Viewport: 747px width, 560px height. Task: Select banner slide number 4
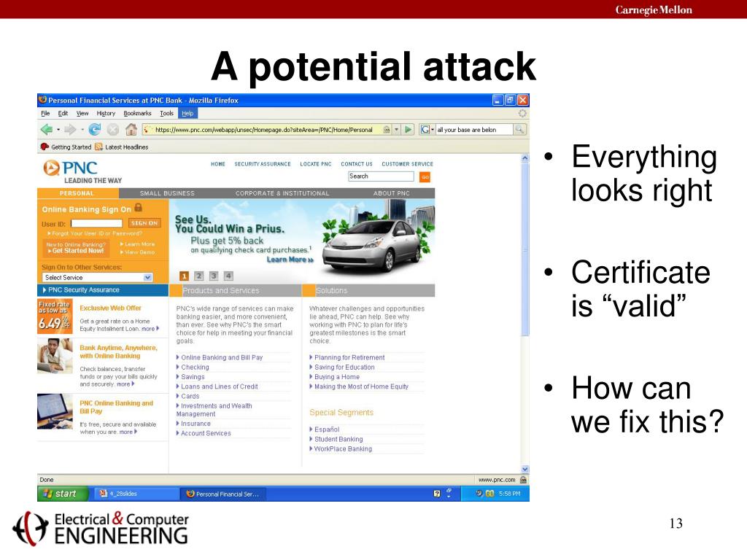click(228, 276)
